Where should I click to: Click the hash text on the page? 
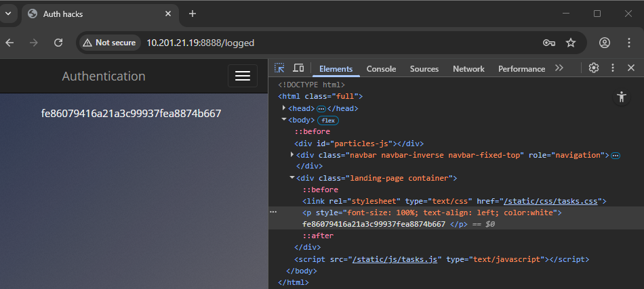pos(131,114)
